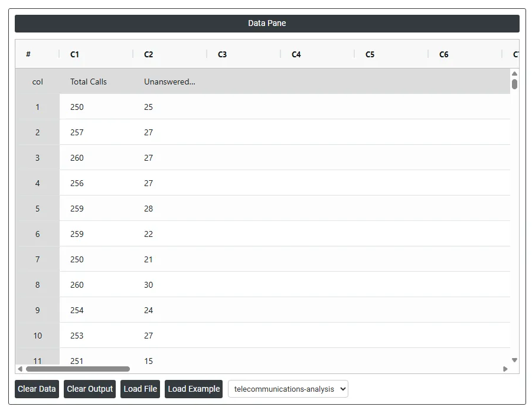Viewport: 532px width, 413px height.
Task: Click the cell 30 in row 8
Action: [170, 285]
